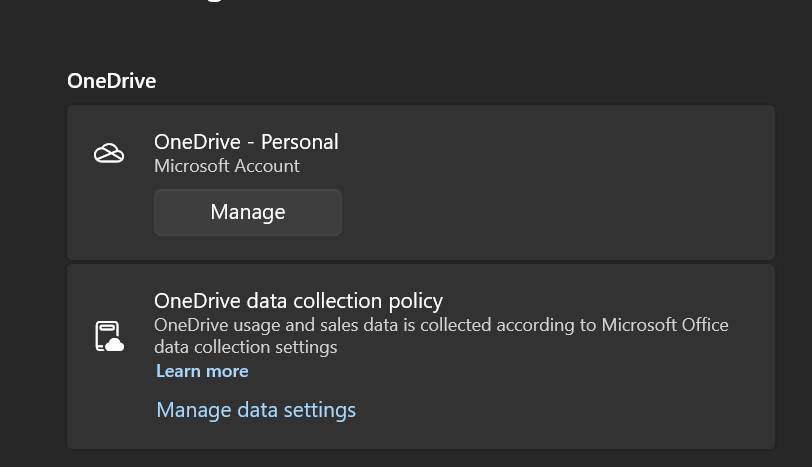Screen dimensions: 812x467
Task: Select the OneDrive - Personal title text
Action: pos(246,142)
